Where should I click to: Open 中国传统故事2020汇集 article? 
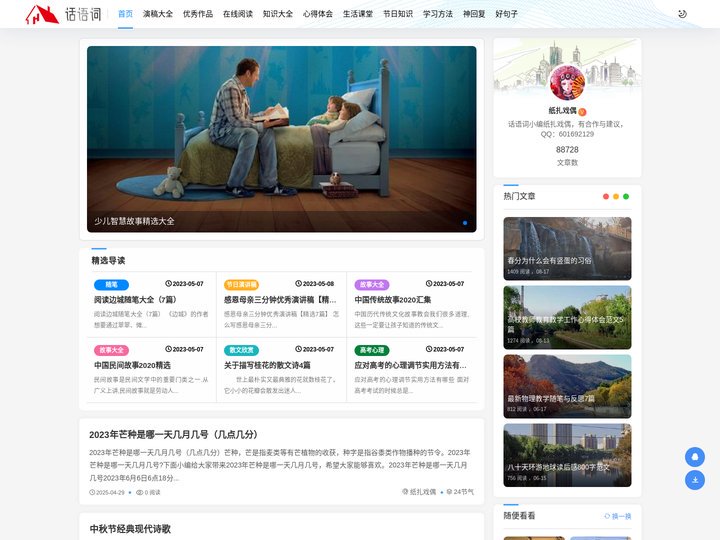393,300
